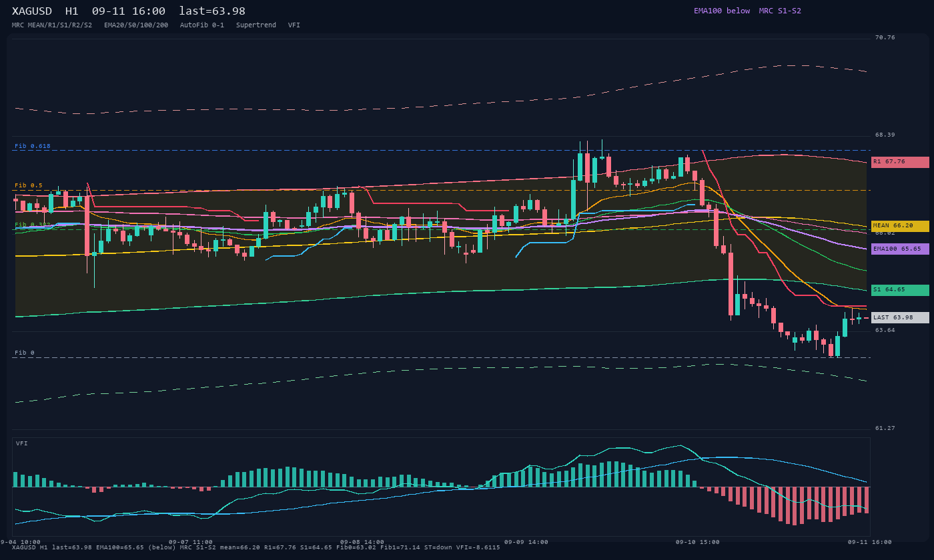Image resolution: width=934 pixels, height=560 pixels.
Task: Click the VFI label inside the oscillator panel
Action: 22,443
